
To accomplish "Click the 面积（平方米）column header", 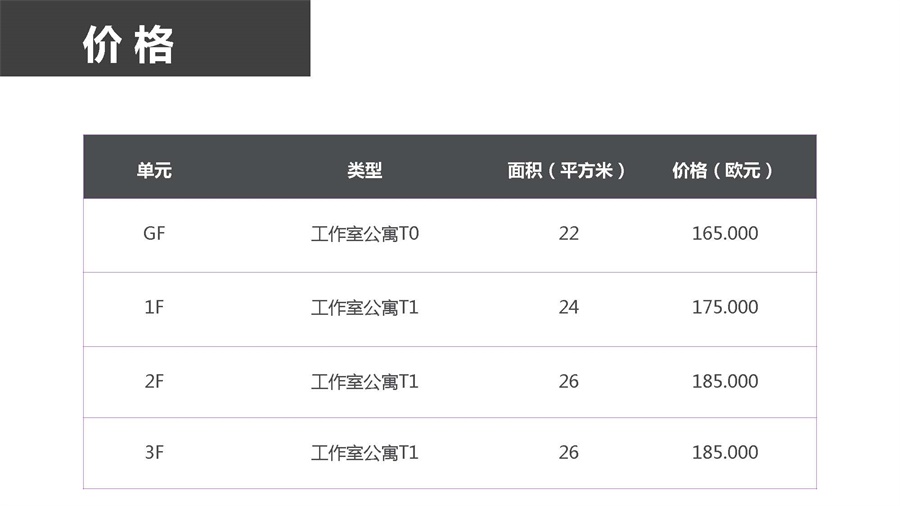I will pyautogui.click(x=566, y=170).
